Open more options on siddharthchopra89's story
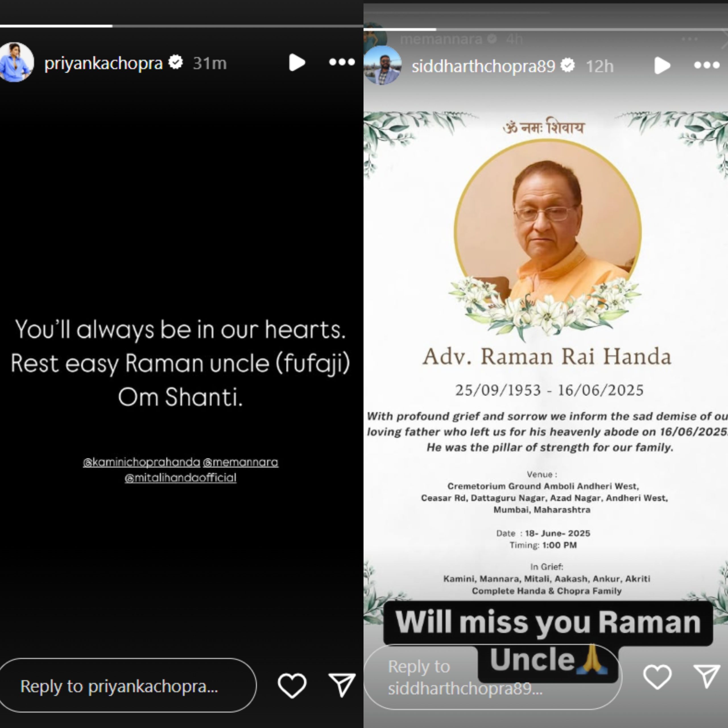 point(707,66)
